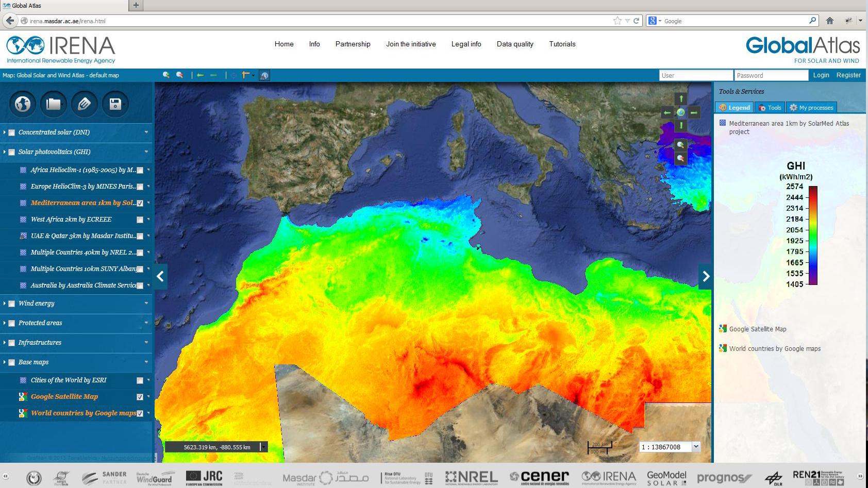This screenshot has width=868, height=488.
Task: Pan map left with the left arrow
Action: (667, 112)
